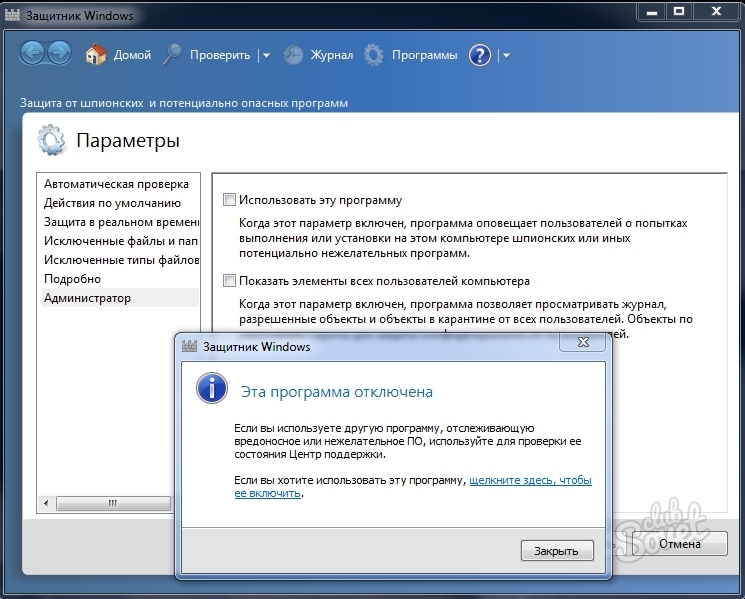This screenshot has height=599, width=745.
Task: Click link щелкните здесь, чтобы ее включить
Action: coord(530,480)
